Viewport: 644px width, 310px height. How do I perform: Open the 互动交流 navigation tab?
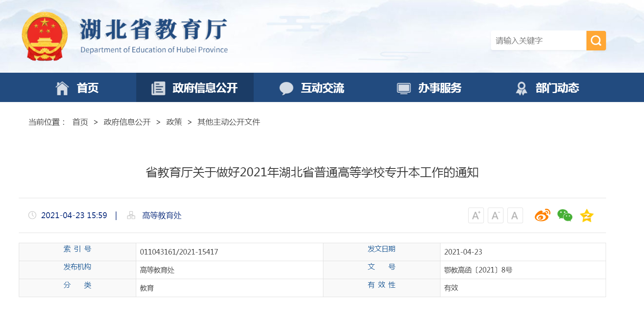coord(312,88)
